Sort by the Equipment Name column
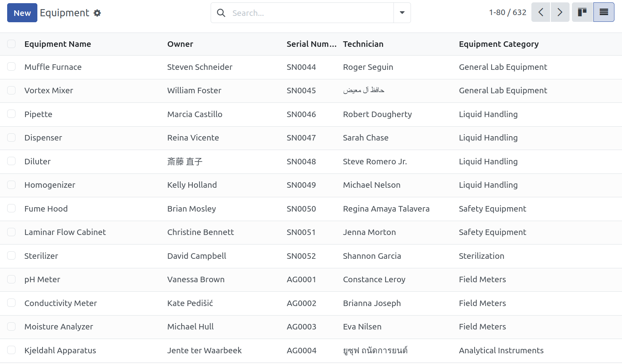The height and width of the screenshot is (364, 622). point(58,44)
